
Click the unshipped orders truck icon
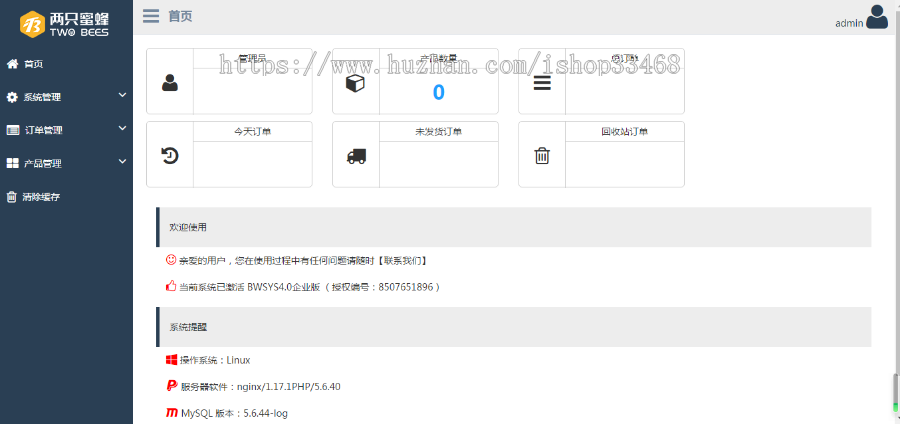356,156
